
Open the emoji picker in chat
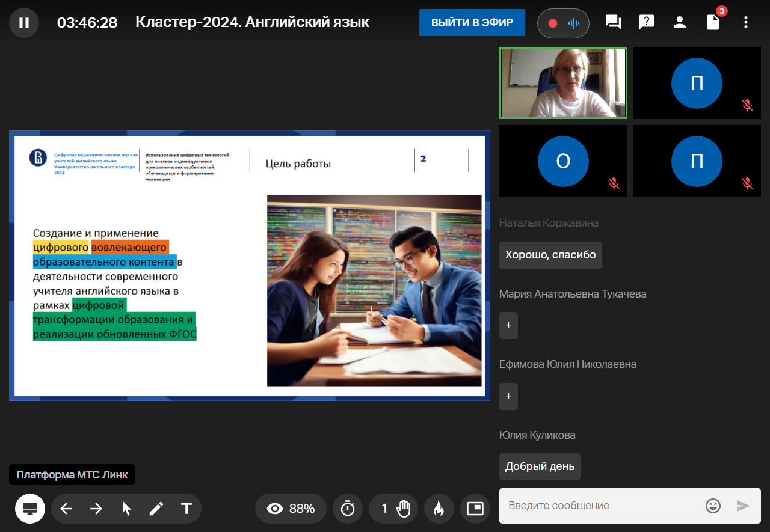[x=713, y=506]
